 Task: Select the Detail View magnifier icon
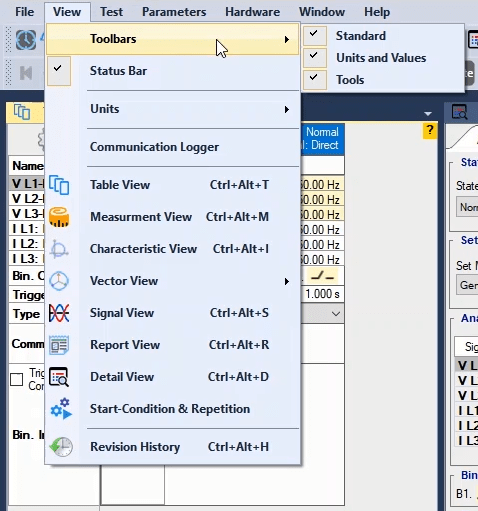(x=59, y=377)
